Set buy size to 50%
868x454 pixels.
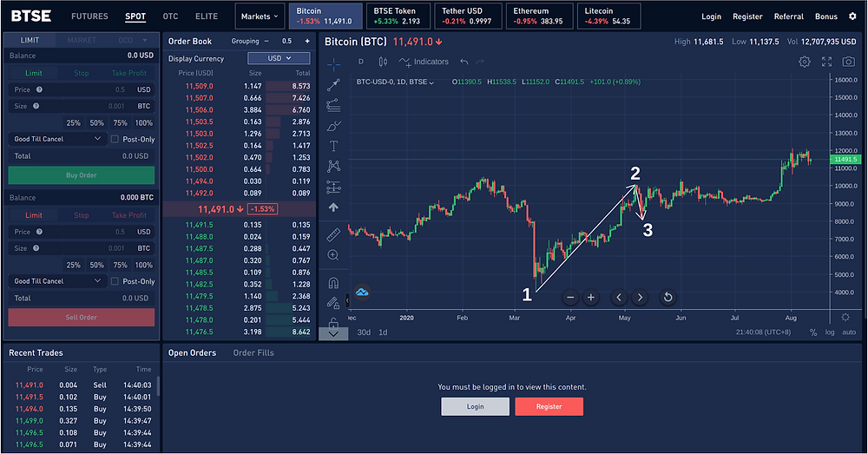[x=97, y=123]
